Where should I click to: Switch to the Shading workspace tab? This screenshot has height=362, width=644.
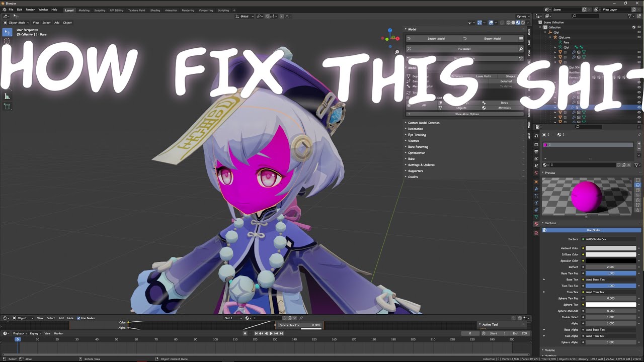click(x=155, y=10)
